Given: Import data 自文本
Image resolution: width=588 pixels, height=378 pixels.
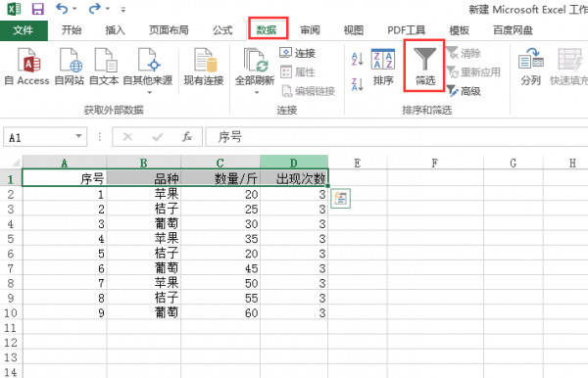Looking at the screenshot, I should point(104,67).
